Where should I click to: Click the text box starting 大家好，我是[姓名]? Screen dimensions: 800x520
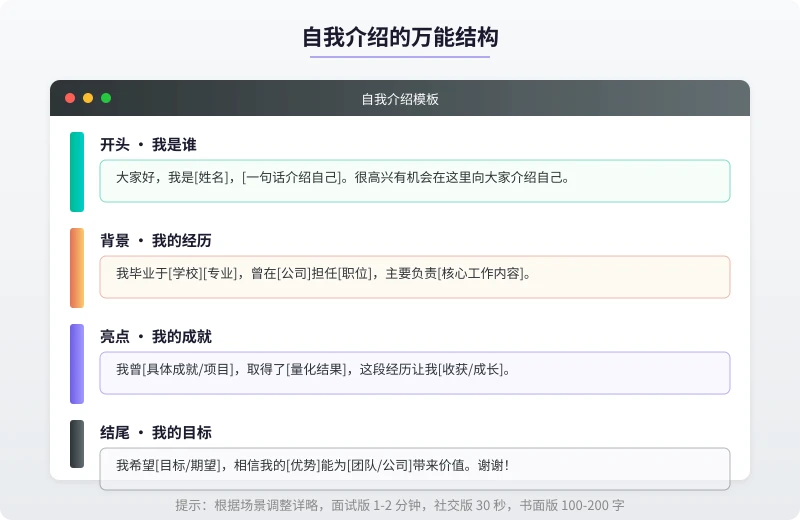point(415,181)
